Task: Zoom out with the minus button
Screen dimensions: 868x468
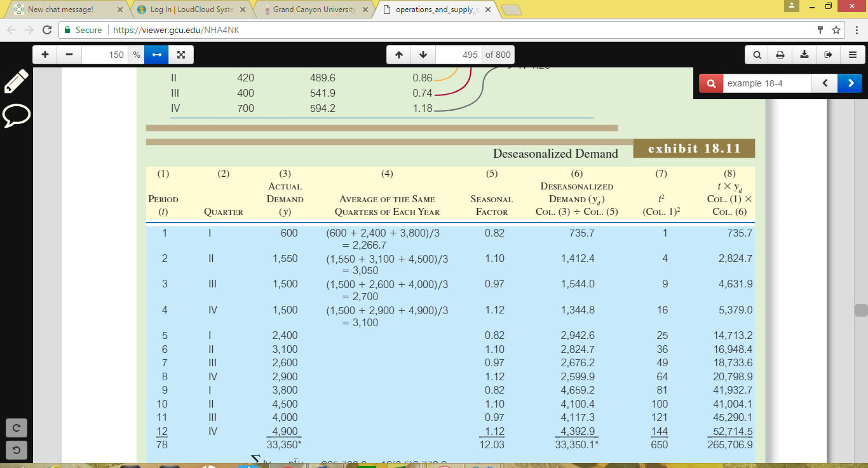Action: point(69,55)
